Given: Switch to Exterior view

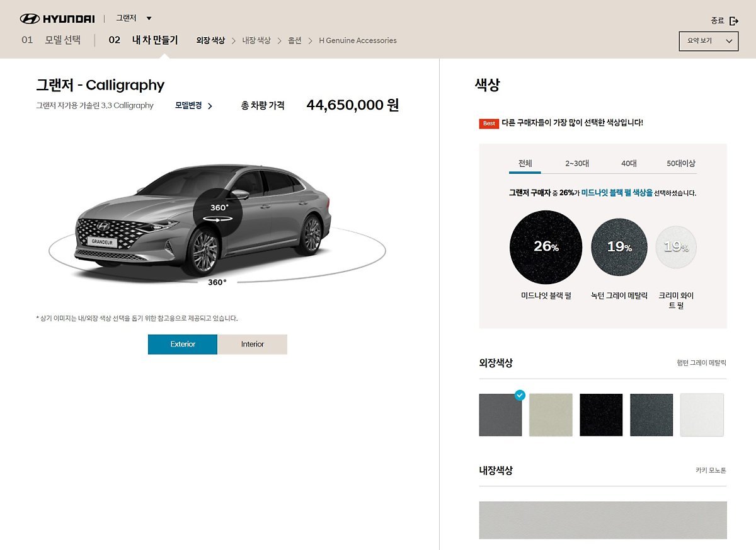Looking at the screenshot, I should pyautogui.click(x=183, y=344).
